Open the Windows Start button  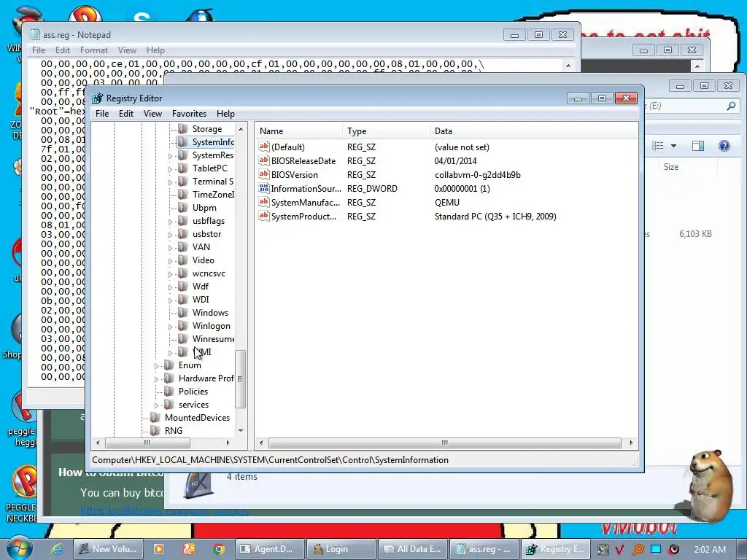tap(19, 548)
